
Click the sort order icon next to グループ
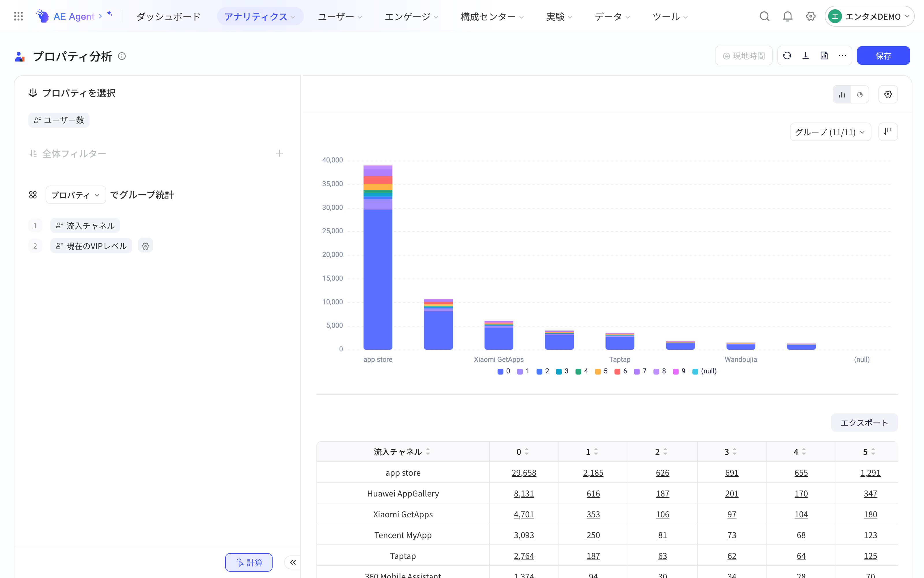tap(888, 132)
